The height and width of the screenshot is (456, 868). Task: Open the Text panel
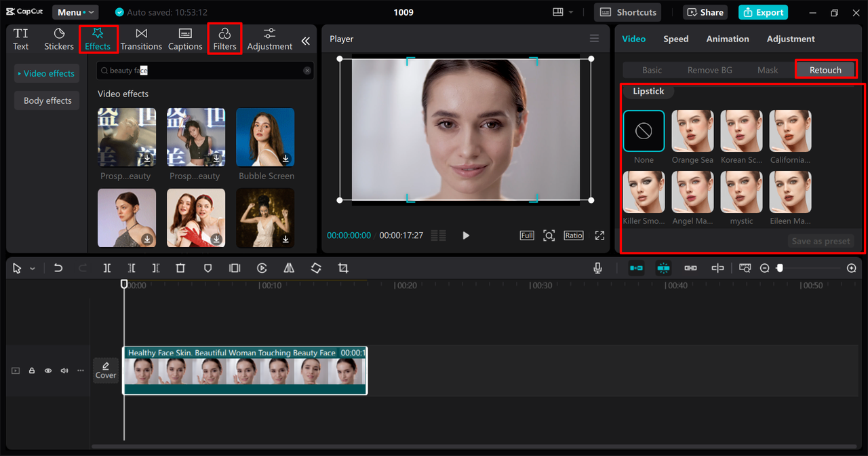point(21,39)
